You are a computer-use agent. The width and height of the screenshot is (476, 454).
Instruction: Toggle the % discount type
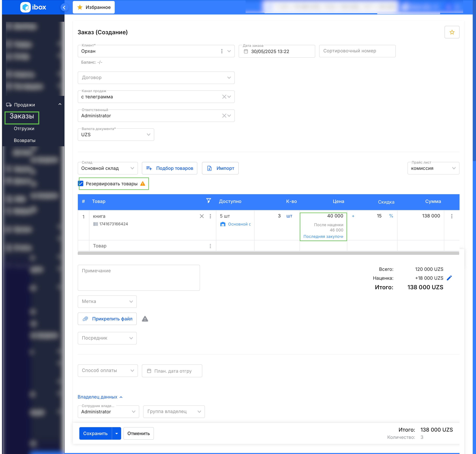[x=391, y=216]
